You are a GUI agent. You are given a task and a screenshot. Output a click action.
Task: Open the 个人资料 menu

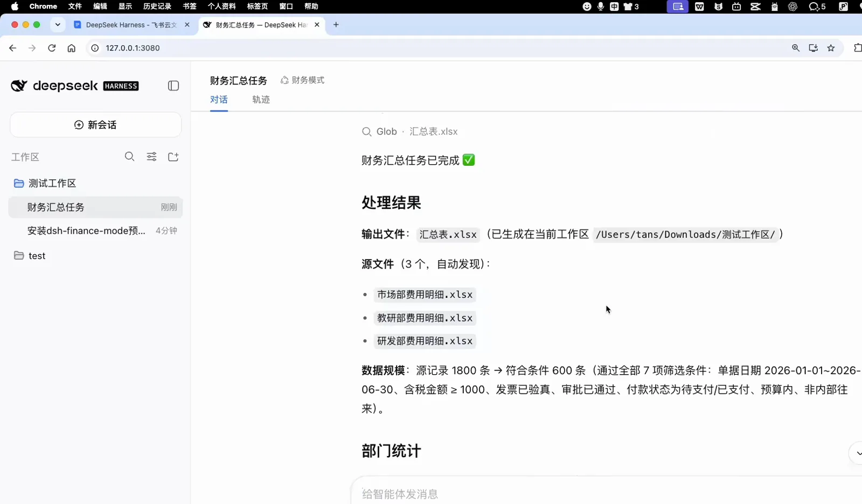tap(222, 6)
